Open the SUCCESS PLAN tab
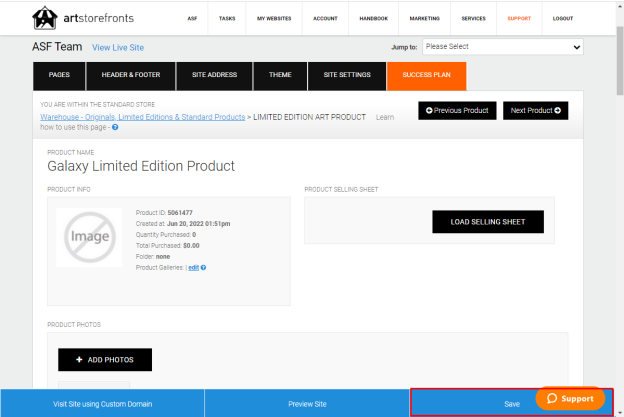This screenshot has width=624, height=417. (426, 75)
